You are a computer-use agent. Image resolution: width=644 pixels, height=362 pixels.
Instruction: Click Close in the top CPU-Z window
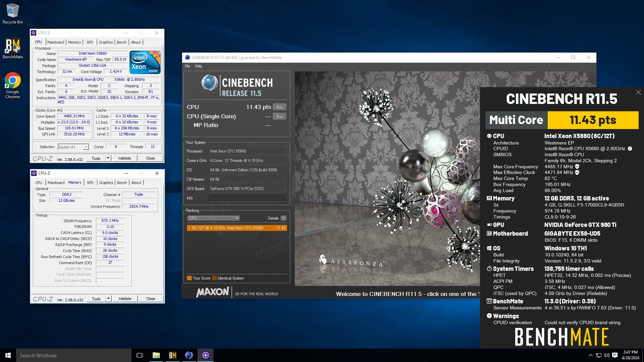(x=150, y=158)
